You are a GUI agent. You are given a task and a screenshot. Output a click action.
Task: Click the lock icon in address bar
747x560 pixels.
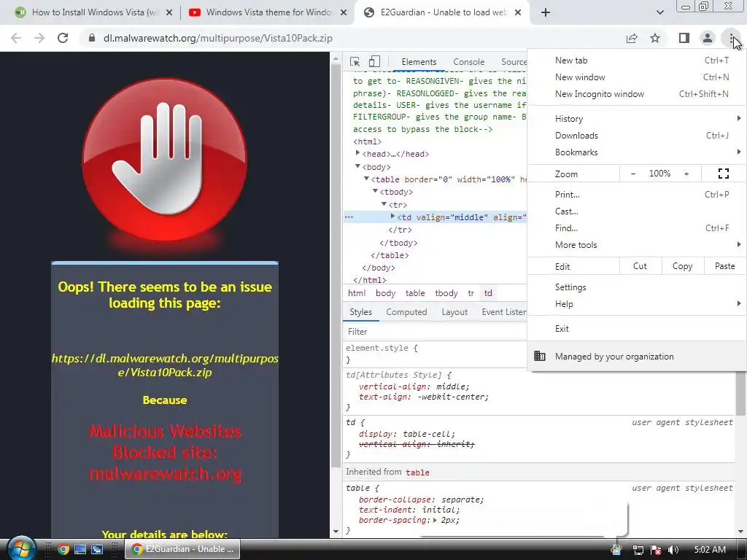tap(91, 38)
